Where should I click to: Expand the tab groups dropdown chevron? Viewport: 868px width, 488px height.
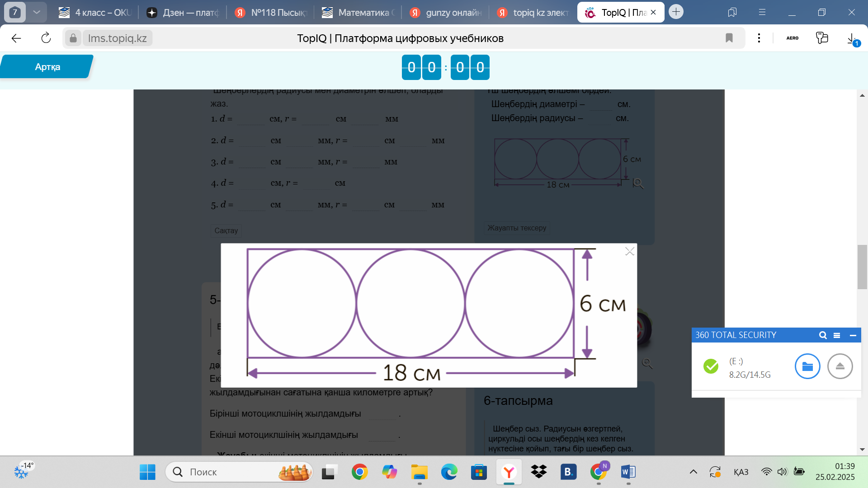point(37,12)
